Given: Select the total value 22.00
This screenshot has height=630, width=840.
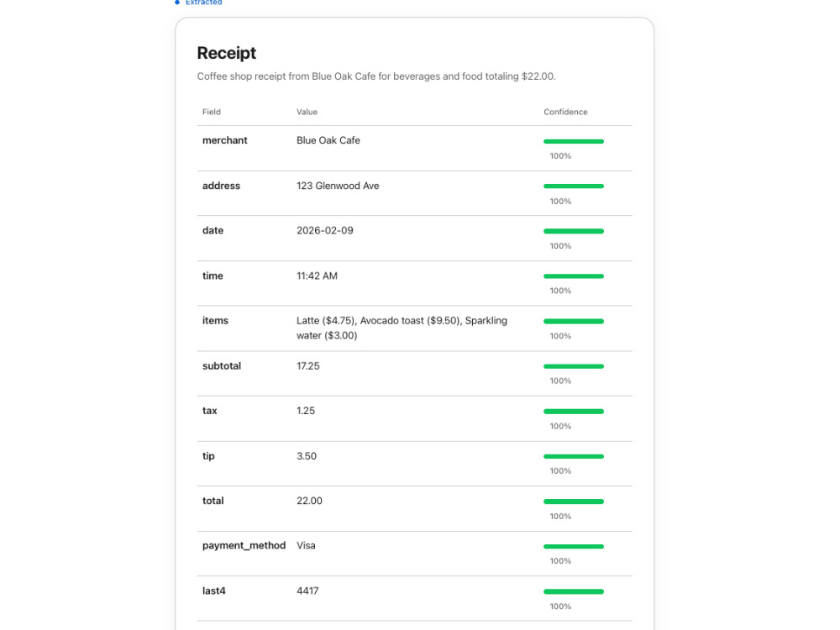Looking at the screenshot, I should [310, 501].
